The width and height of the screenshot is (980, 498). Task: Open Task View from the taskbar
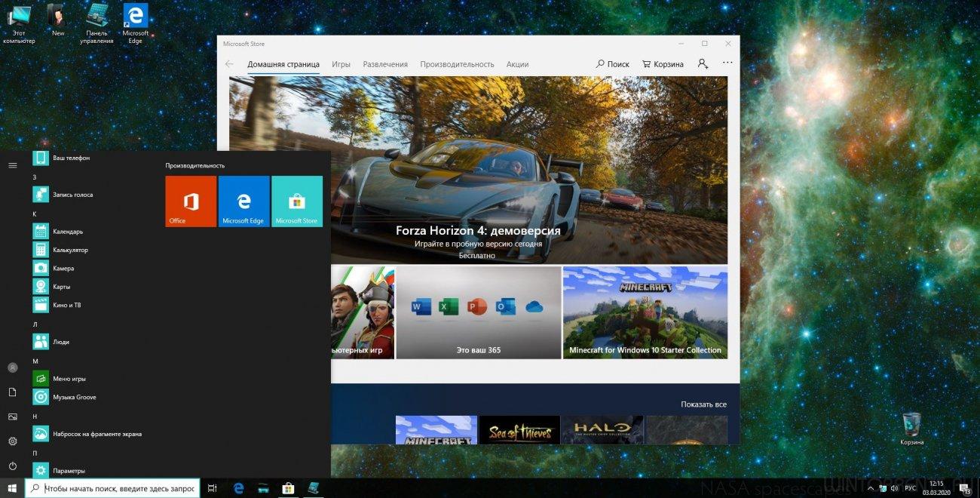point(213,488)
